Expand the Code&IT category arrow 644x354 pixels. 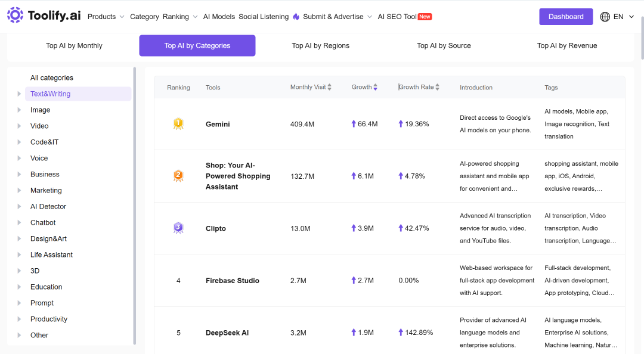[x=19, y=142]
